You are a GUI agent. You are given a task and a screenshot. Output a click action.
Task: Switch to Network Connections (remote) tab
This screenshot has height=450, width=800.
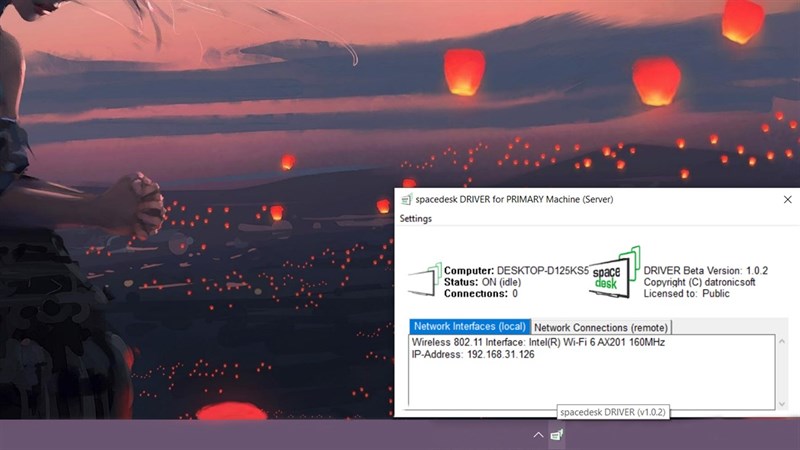pyautogui.click(x=601, y=327)
